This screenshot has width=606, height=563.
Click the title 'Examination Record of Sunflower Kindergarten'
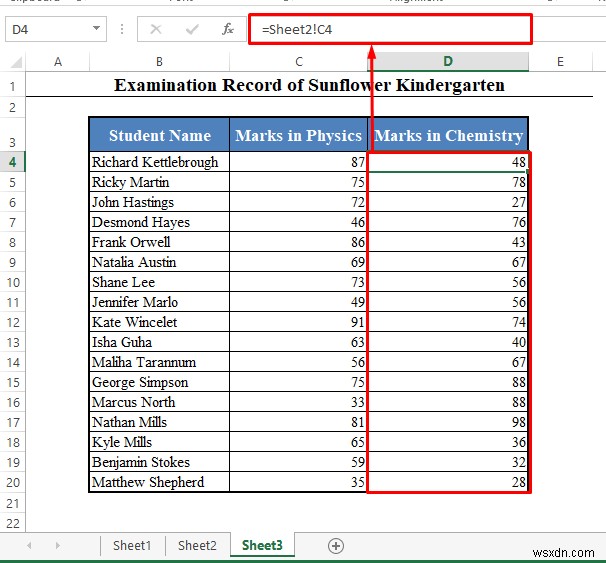pos(309,85)
